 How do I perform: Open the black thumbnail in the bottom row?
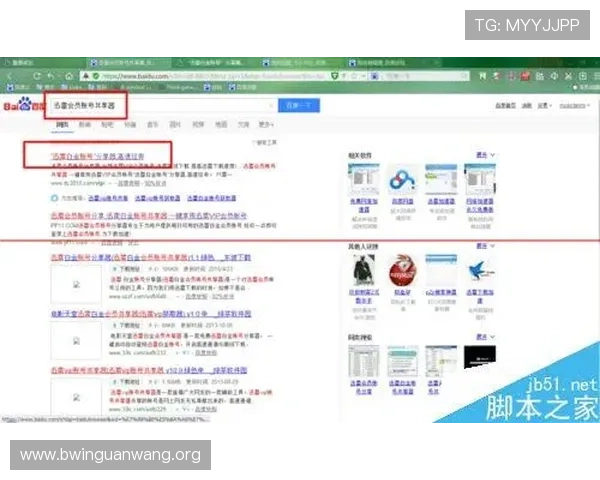[x=480, y=357]
